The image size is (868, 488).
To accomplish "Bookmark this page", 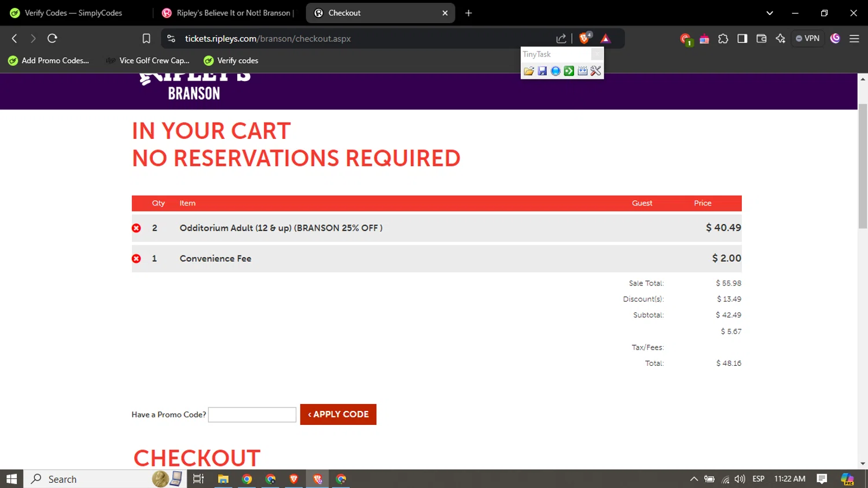I will click(x=146, y=39).
